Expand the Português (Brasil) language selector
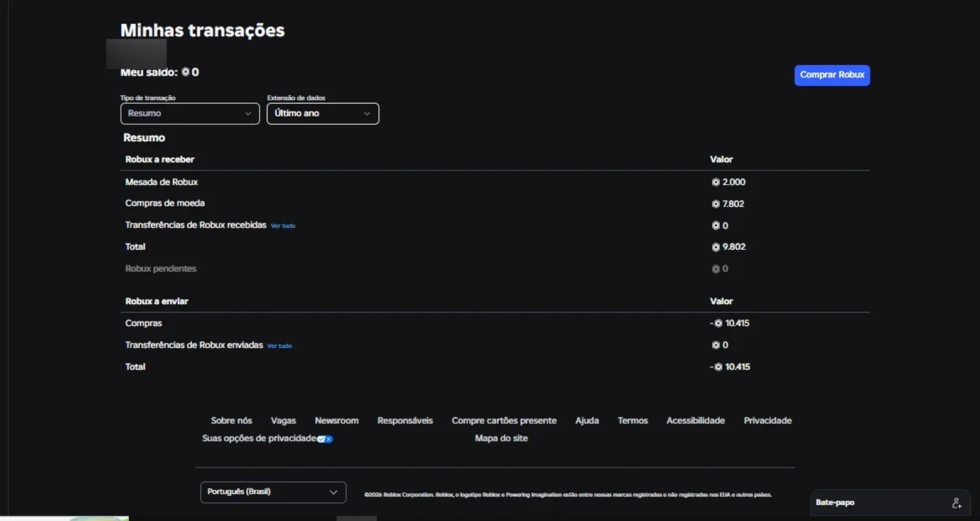The height and width of the screenshot is (521, 980). (273, 492)
